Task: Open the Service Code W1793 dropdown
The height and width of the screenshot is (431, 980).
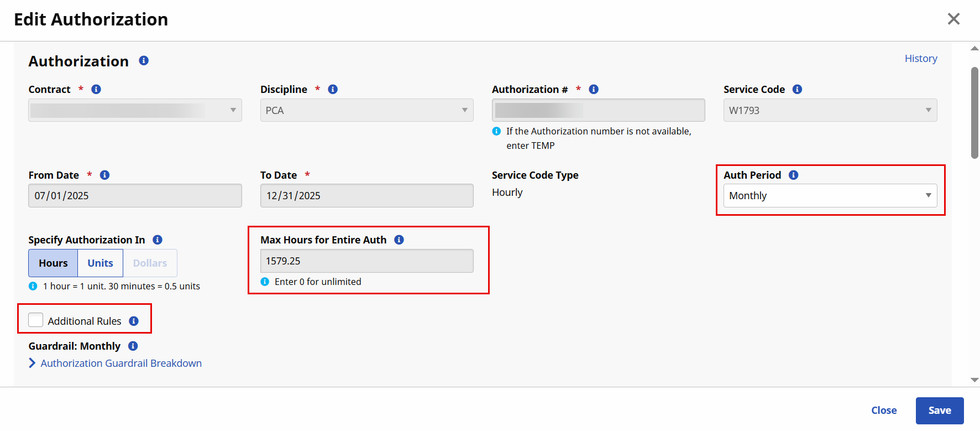Action: tap(830, 110)
